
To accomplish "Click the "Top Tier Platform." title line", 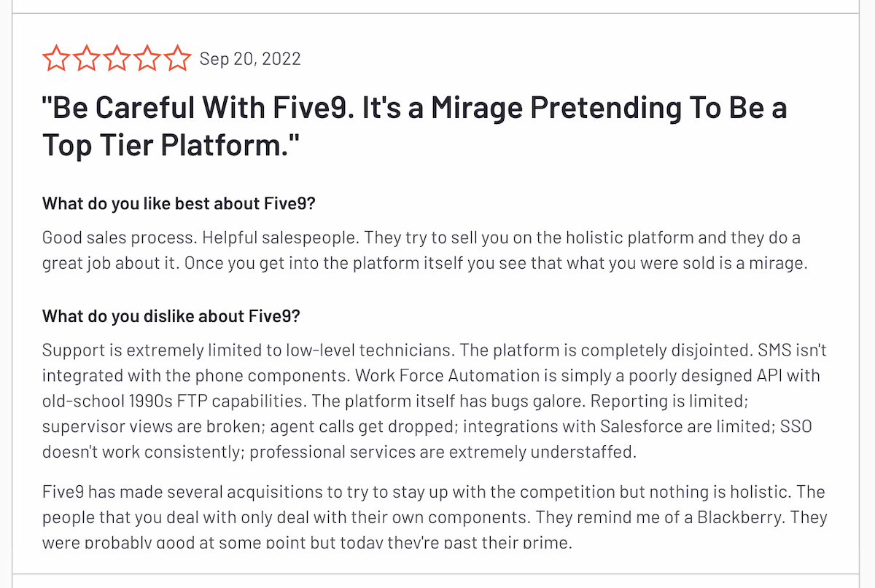I will click(x=171, y=144).
